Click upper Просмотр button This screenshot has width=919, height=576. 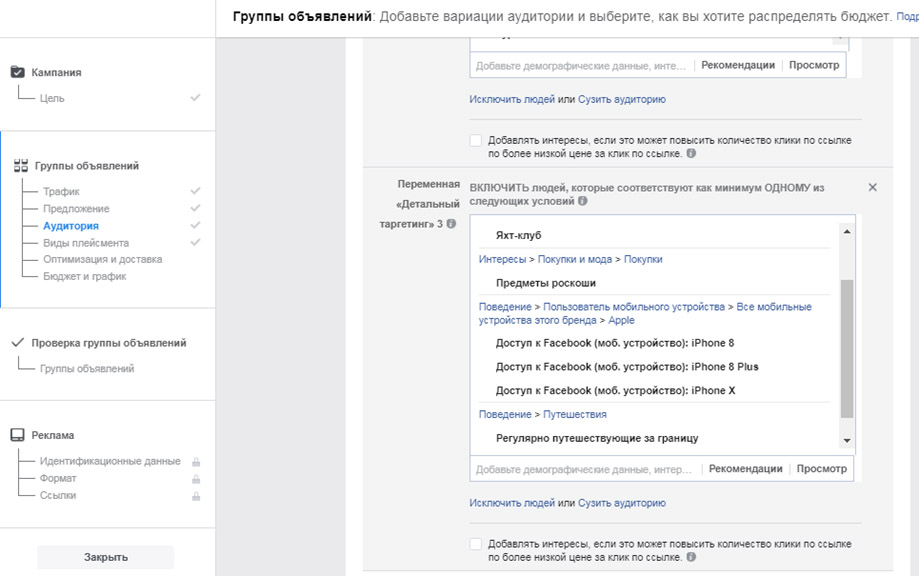tap(814, 65)
